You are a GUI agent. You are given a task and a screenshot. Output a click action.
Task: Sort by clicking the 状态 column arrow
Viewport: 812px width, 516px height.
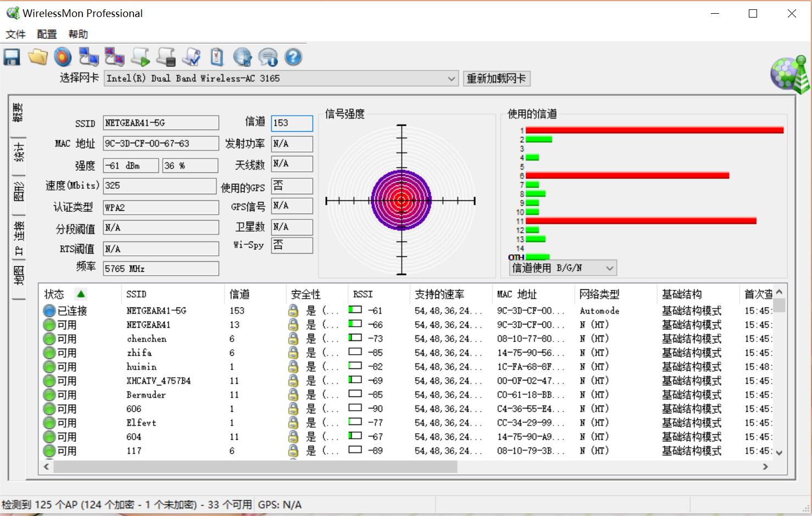point(80,294)
